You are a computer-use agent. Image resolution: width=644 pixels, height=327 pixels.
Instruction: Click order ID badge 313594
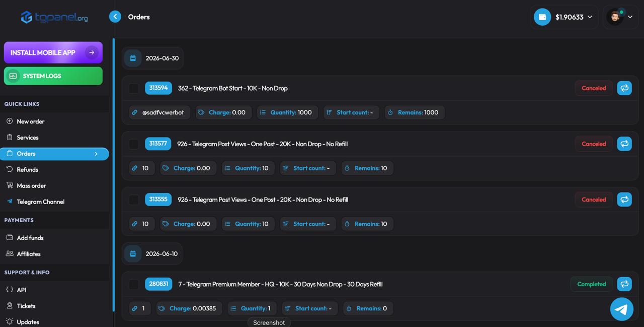point(158,88)
